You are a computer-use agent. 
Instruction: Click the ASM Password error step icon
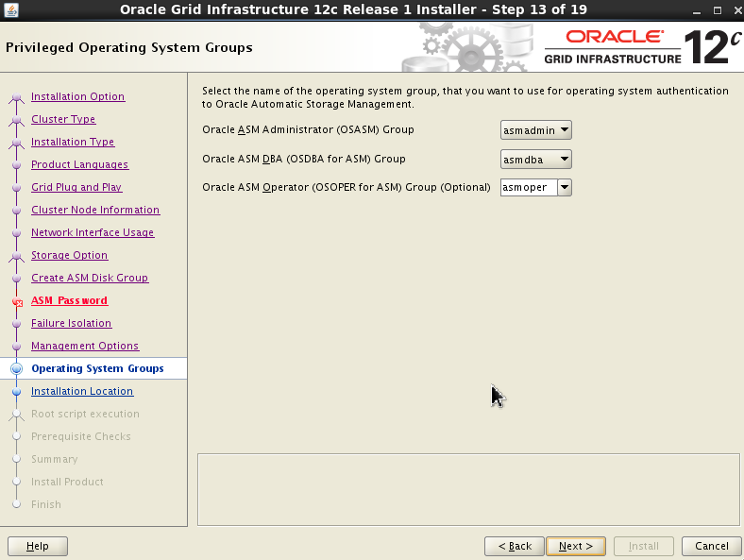pyautogui.click(x=18, y=302)
